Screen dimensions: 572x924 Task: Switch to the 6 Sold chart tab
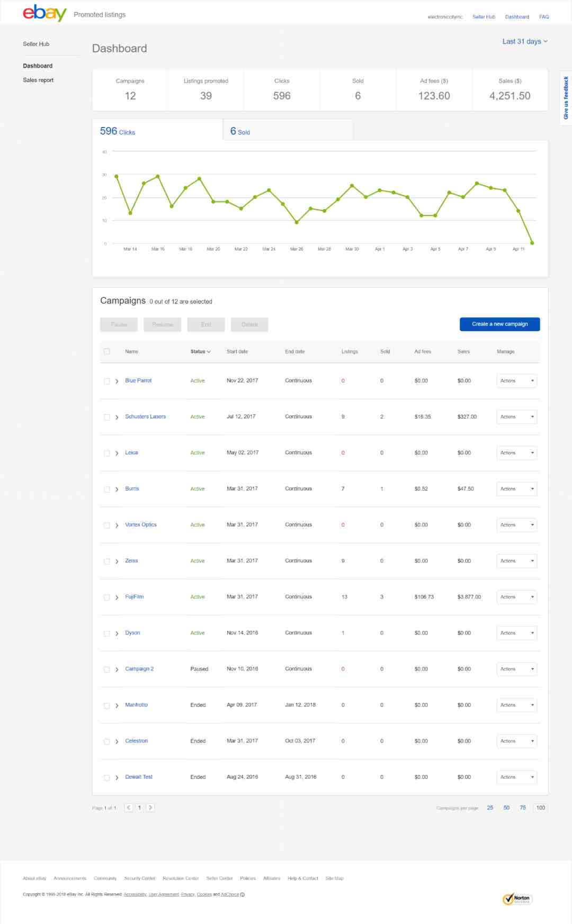[288, 130]
